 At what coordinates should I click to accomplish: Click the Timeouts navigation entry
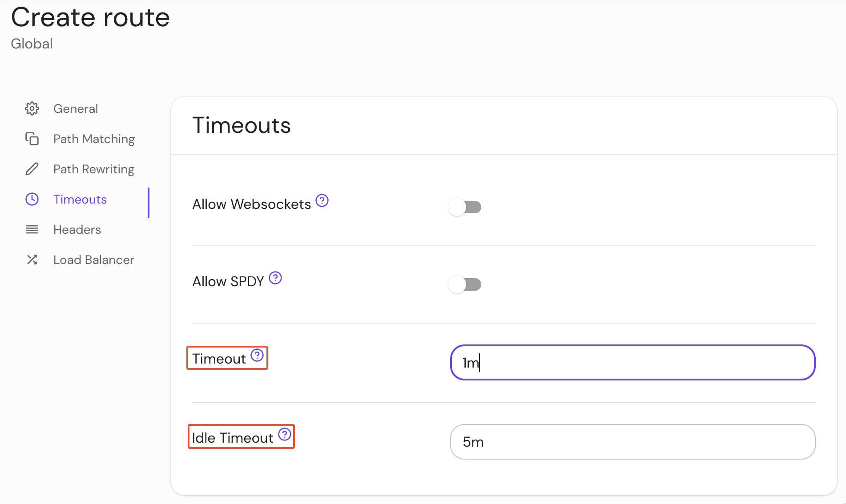80,199
